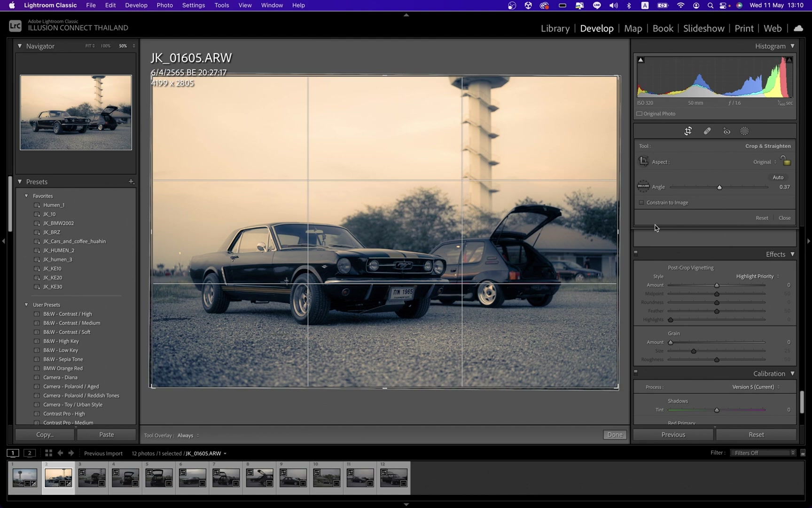Open macOS Spotlight search icon
This screenshot has width=812, height=508.
[x=710, y=6]
